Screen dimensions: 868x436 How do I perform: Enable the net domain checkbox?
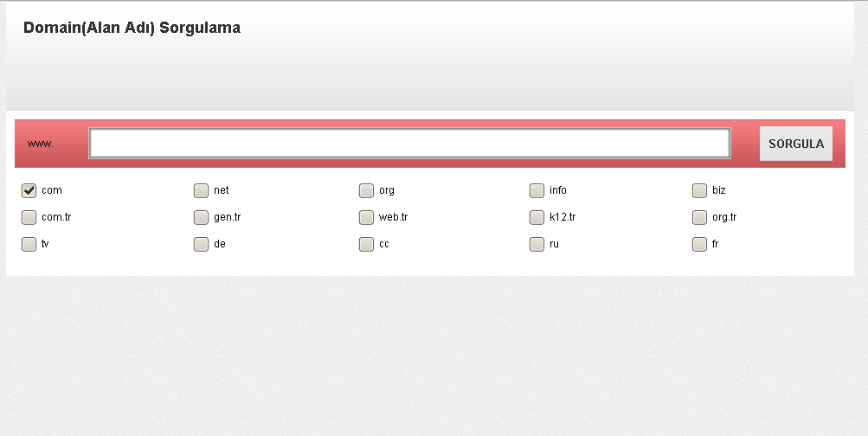[201, 190]
